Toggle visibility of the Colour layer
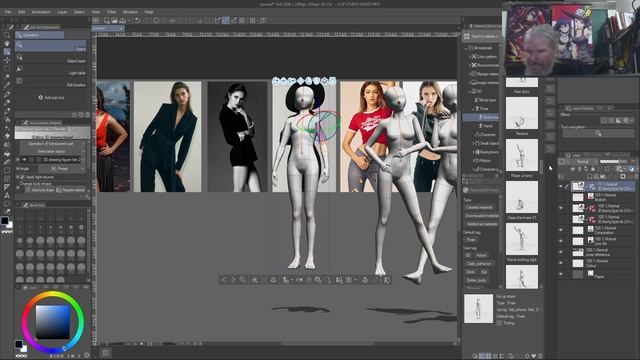Image resolution: width=640 pixels, height=360 pixels. (x=561, y=263)
